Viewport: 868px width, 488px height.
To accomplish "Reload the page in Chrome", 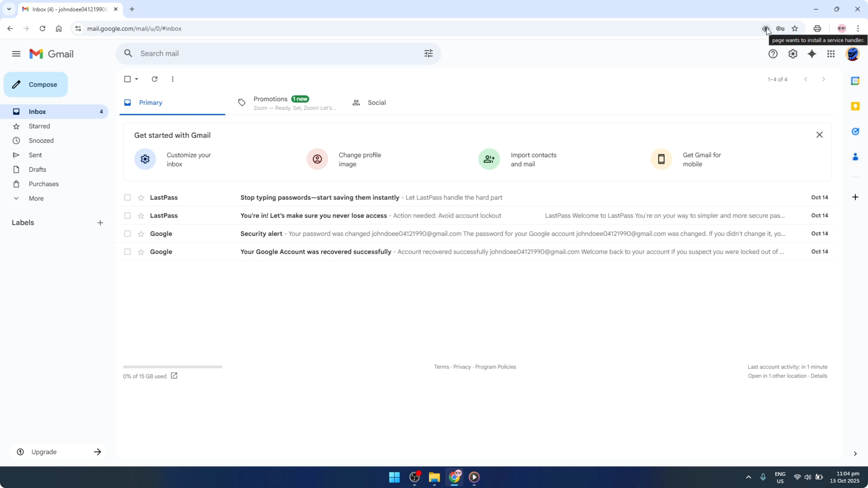I will click(x=42, y=29).
